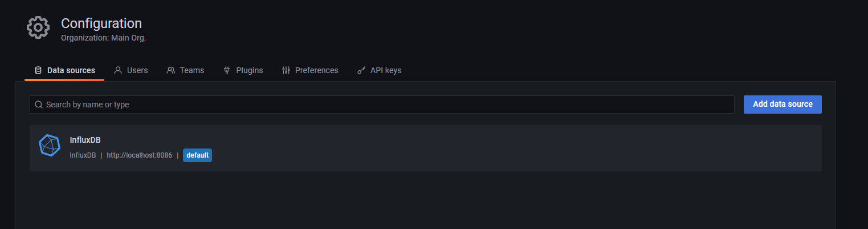The width and height of the screenshot is (868, 229).
Task: Go to the Plugins tab label
Action: point(250,70)
